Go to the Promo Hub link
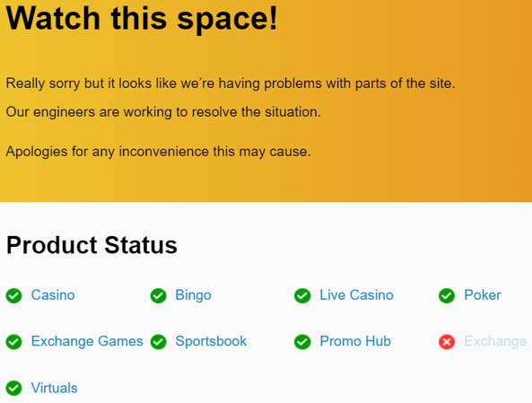Image resolution: width=532 pixels, height=403 pixels. (355, 341)
